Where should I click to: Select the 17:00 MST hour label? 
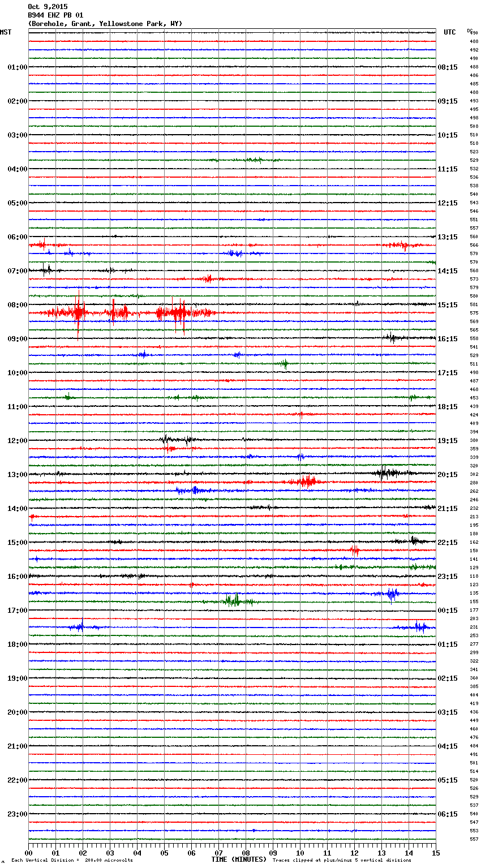click(17, 611)
